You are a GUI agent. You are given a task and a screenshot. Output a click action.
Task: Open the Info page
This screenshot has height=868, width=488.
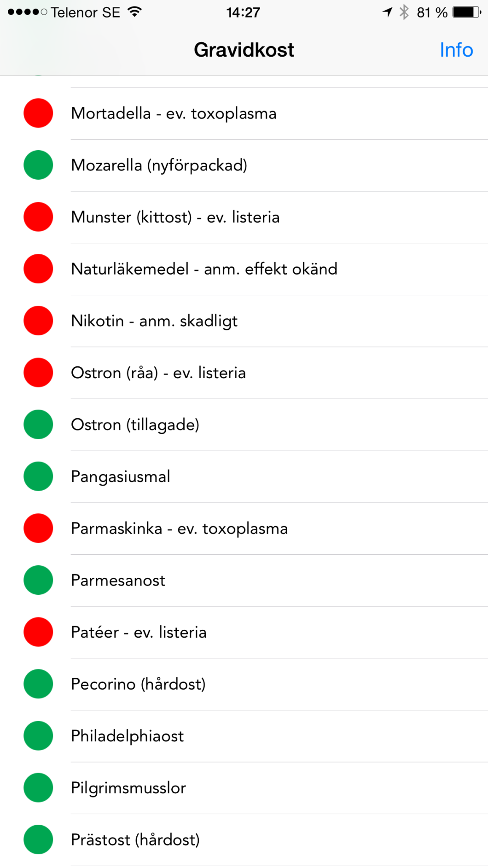point(456,49)
